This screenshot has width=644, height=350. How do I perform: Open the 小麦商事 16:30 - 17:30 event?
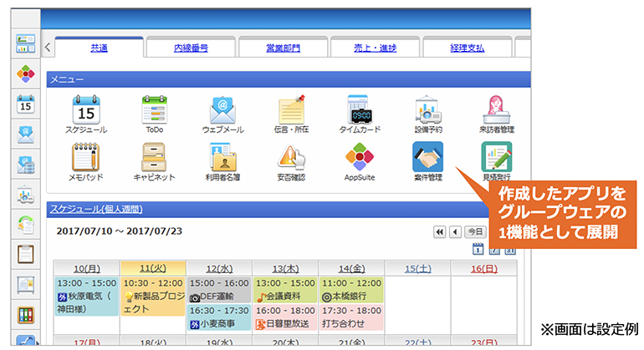point(219,317)
